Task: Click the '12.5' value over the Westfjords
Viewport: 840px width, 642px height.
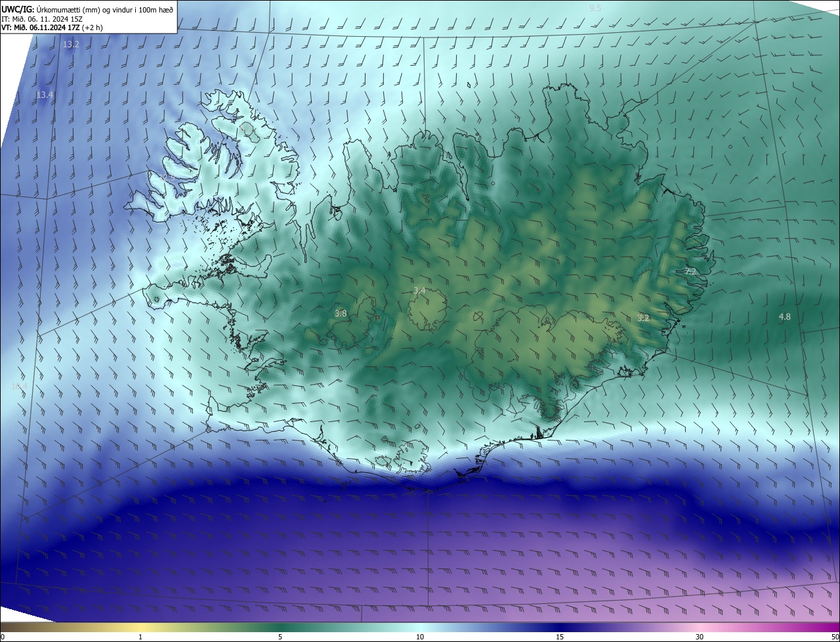Action: point(167,177)
